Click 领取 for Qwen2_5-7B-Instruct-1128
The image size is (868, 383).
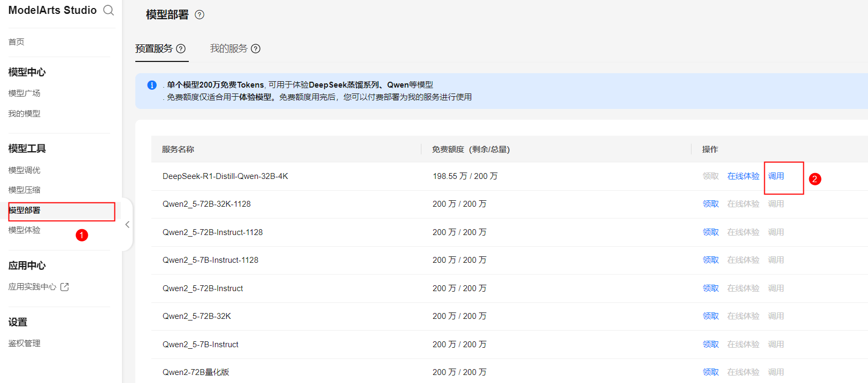(x=711, y=260)
